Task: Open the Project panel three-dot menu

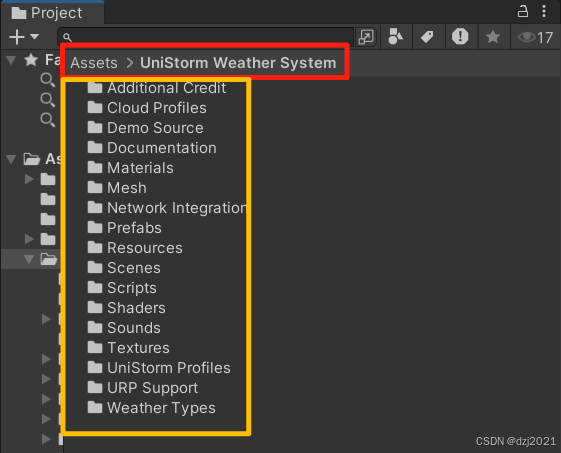Action: (x=544, y=11)
